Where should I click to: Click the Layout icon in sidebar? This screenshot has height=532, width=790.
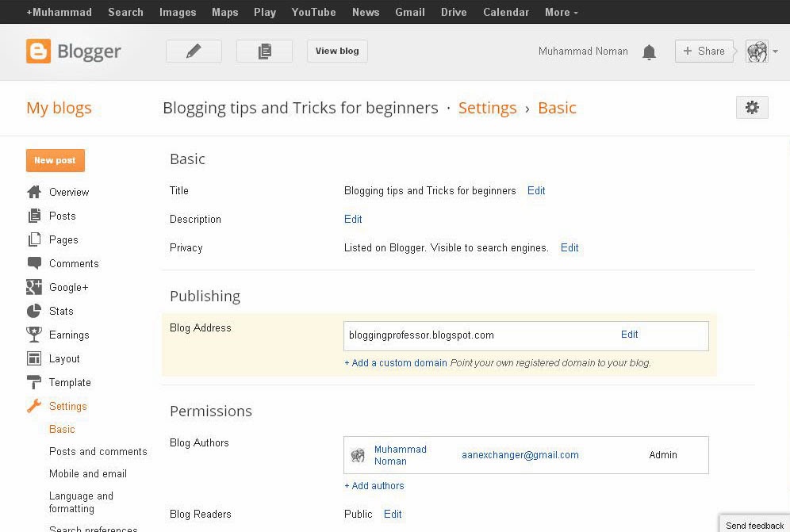[34, 358]
